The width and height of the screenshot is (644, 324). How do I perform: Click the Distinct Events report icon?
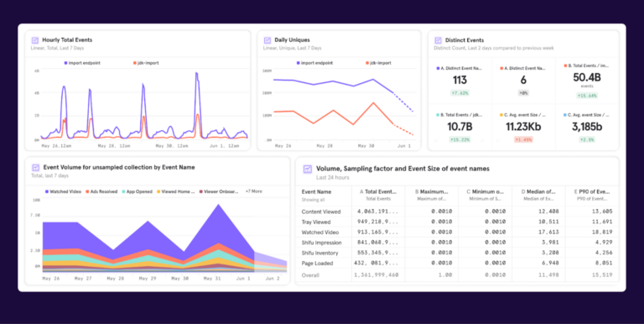coord(439,40)
